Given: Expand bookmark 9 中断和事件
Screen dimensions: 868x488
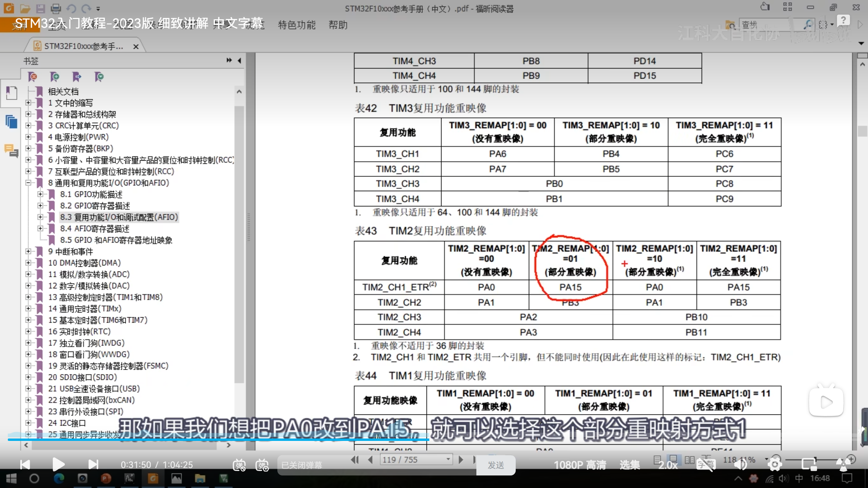Looking at the screenshot, I should (28, 251).
